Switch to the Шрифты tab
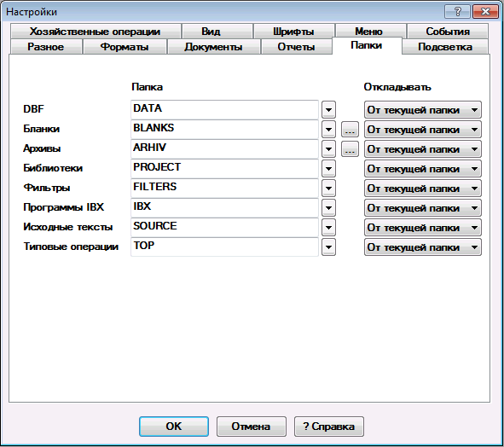 click(293, 32)
